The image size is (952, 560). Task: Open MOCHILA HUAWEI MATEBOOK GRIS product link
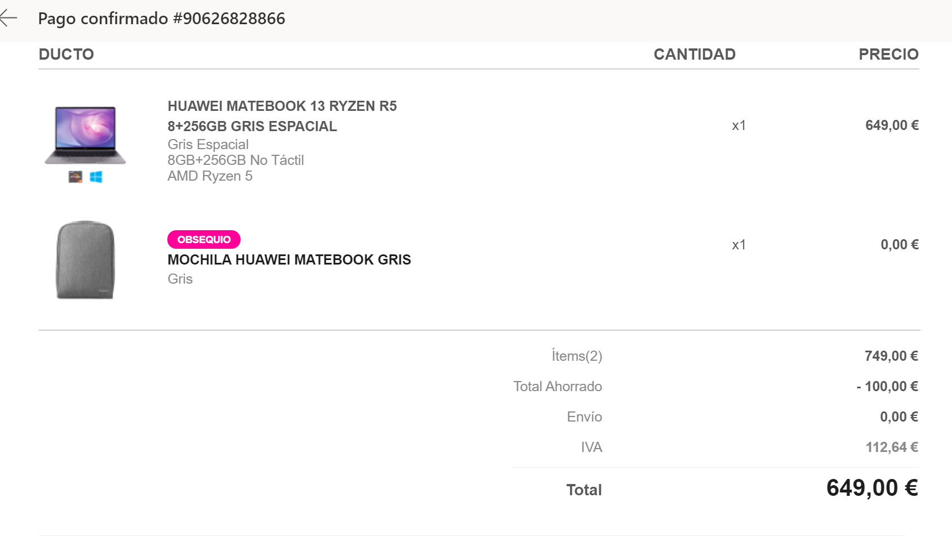point(289,259)
